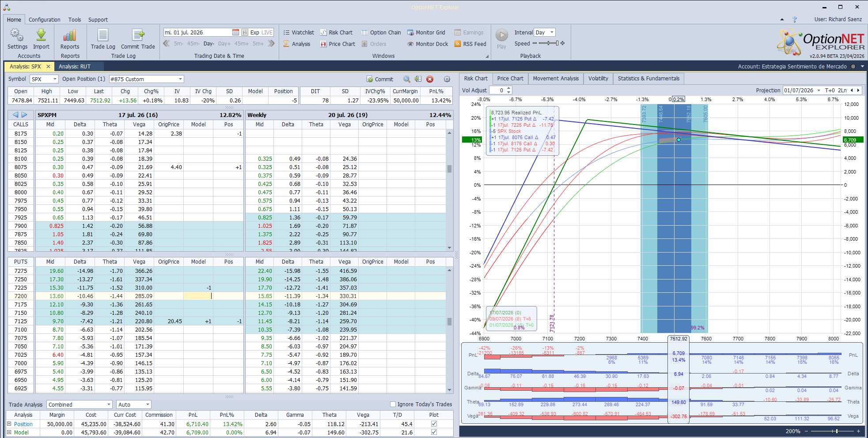The image size is (868, 438).
Task: Uncheck the Model row Plot checkbox
Action: point(434,432)
